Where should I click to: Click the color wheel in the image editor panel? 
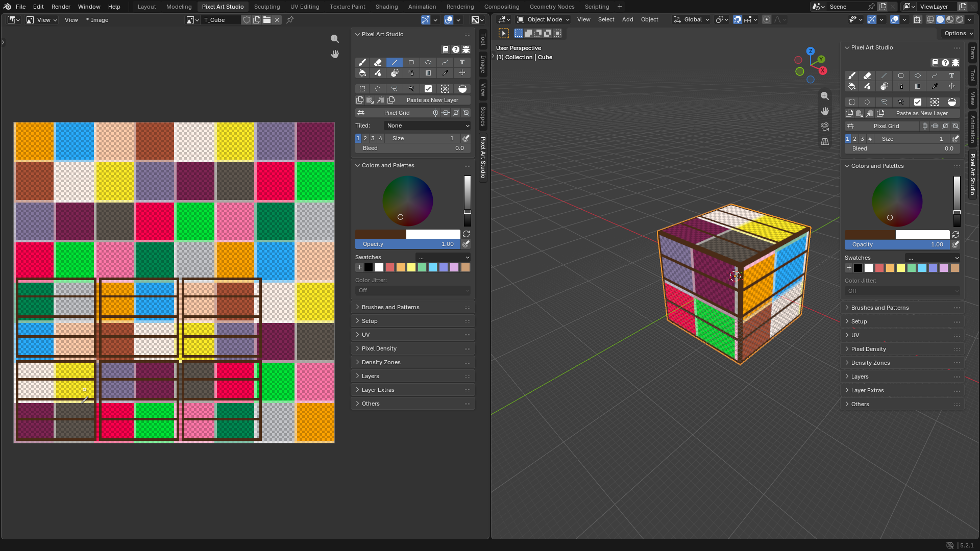(408, 201)
